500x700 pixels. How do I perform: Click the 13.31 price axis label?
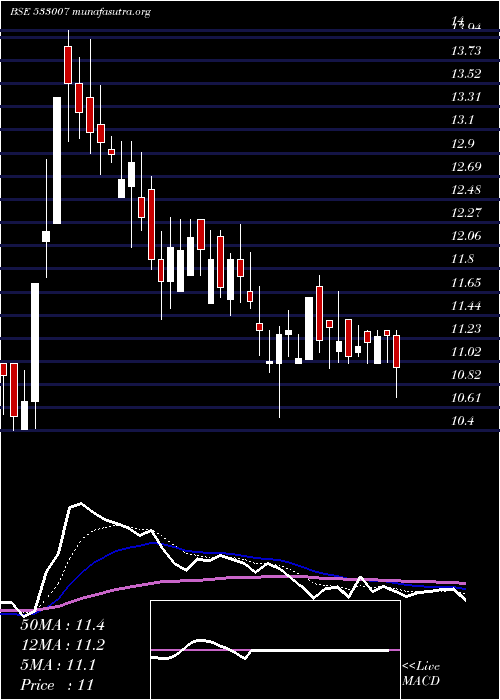467,97
